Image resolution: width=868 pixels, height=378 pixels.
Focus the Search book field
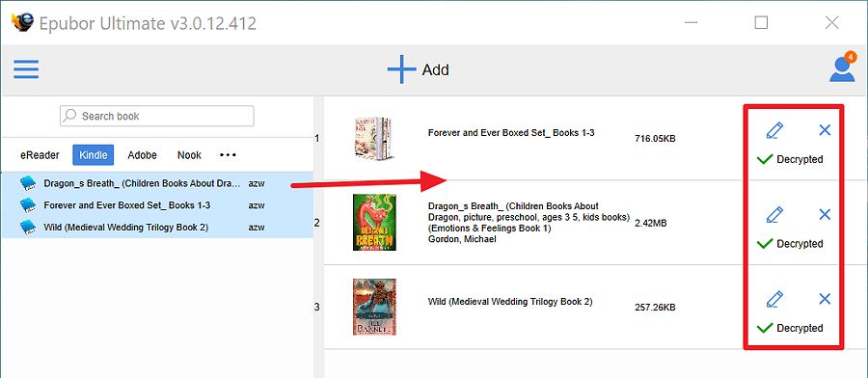pyautogui.click(x=157, y=117)
